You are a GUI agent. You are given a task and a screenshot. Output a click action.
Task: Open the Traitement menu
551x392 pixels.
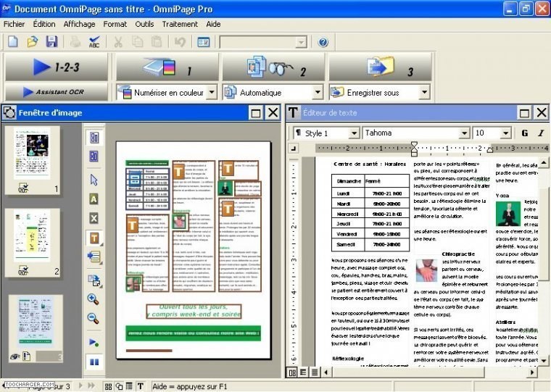(x=180, y=24)
